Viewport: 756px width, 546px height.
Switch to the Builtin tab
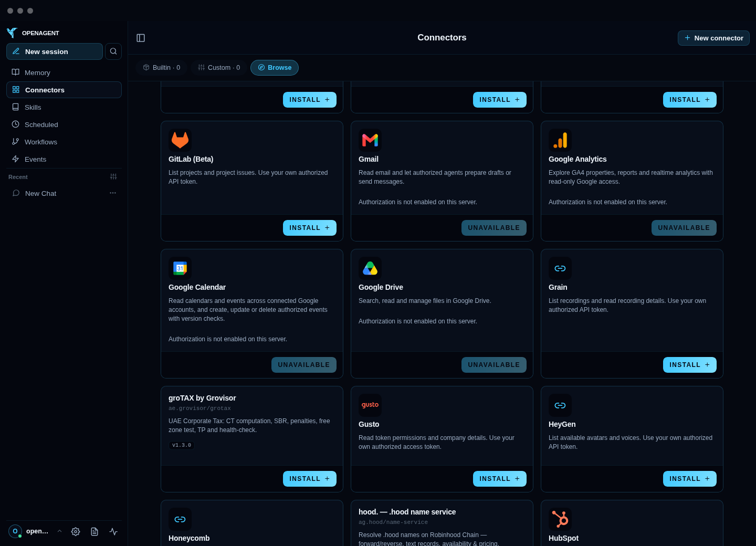[162, 68]
